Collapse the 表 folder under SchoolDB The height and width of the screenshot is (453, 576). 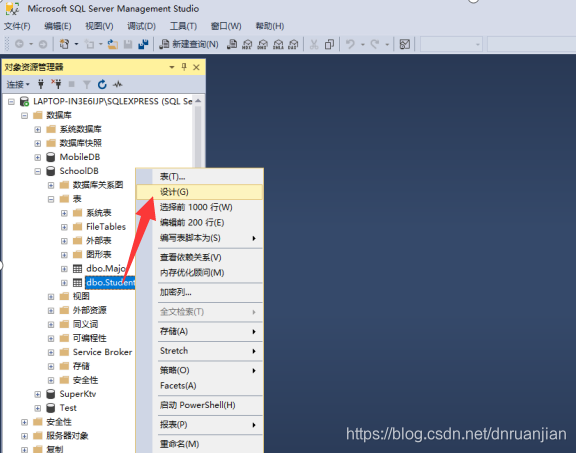pyautogui.click(x=51, y=199)
